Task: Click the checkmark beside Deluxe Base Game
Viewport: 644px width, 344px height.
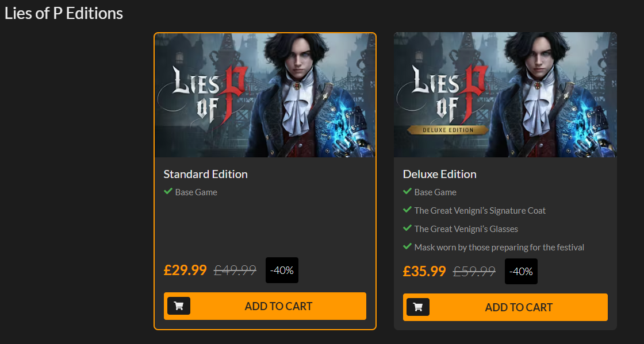Action: pyautogui.click(x=407, y=192)
